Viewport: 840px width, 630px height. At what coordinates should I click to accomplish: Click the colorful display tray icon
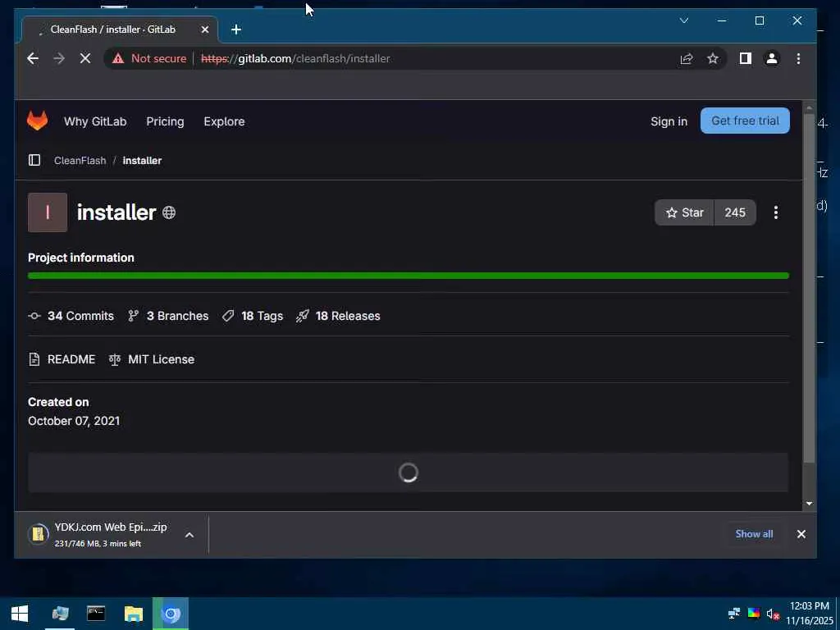pos(754,613)
